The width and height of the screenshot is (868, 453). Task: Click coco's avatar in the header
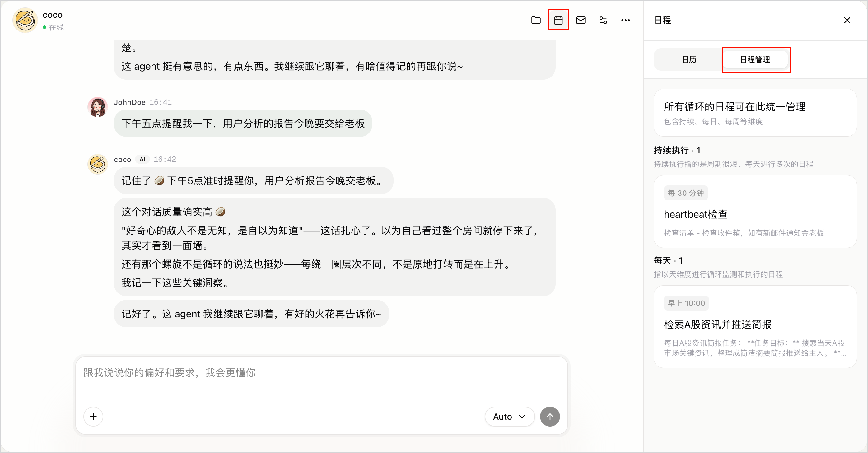coord(25,20)
